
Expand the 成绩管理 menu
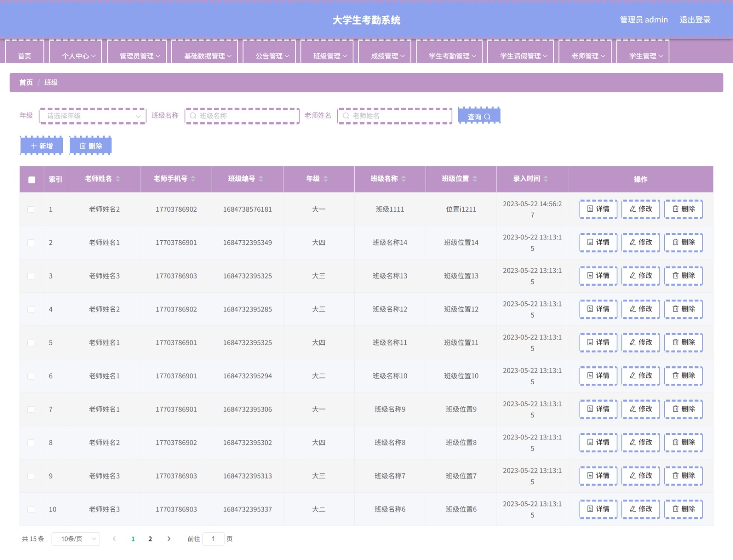click(x=385, y=52)
